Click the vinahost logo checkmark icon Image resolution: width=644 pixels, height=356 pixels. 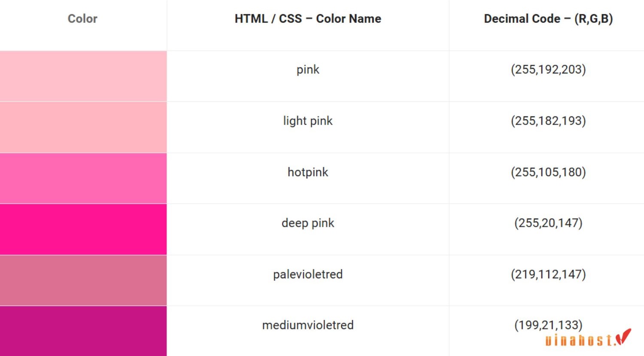(623, 337)
